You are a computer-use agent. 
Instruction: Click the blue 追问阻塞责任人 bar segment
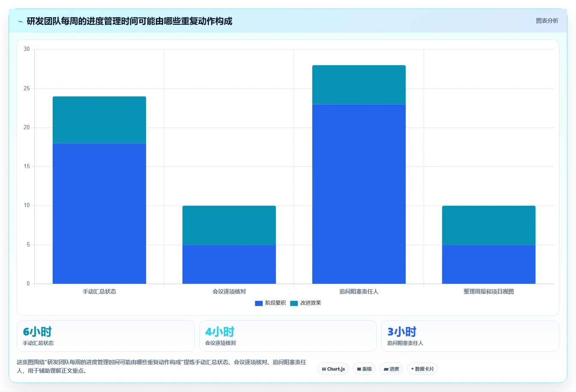[359, 194]
